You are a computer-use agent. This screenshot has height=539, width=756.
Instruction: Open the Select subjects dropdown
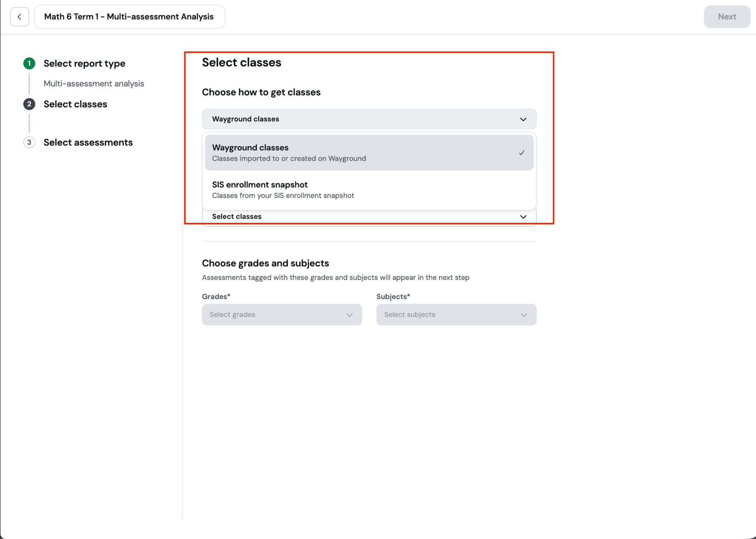456,315
